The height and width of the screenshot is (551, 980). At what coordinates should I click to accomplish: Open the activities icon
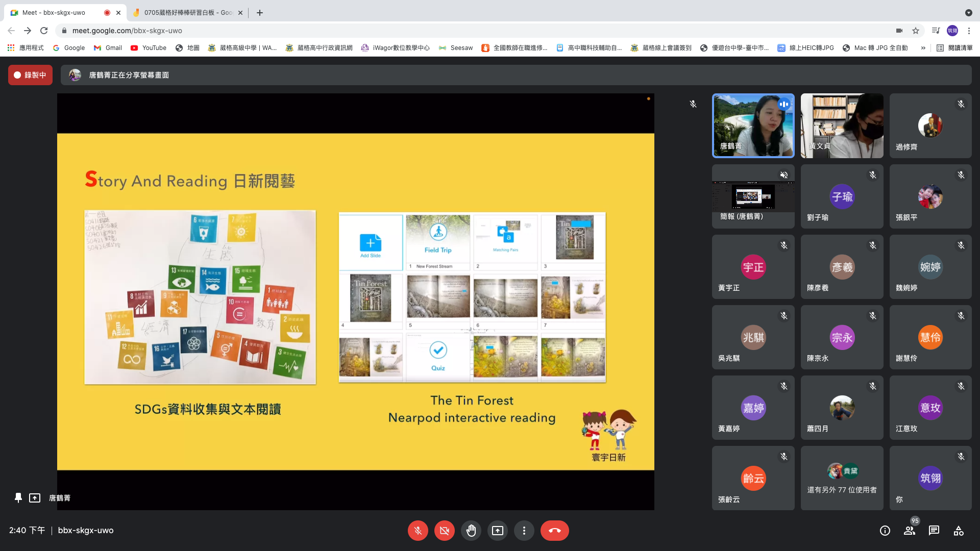958,531
